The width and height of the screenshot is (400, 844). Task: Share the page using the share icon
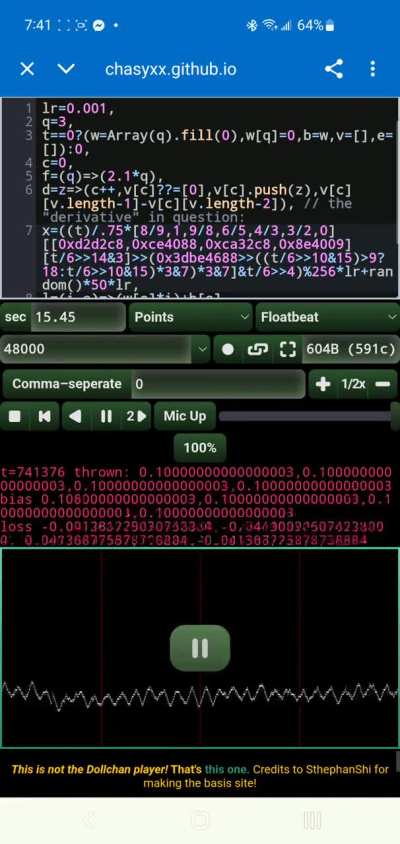click(334, 69)
